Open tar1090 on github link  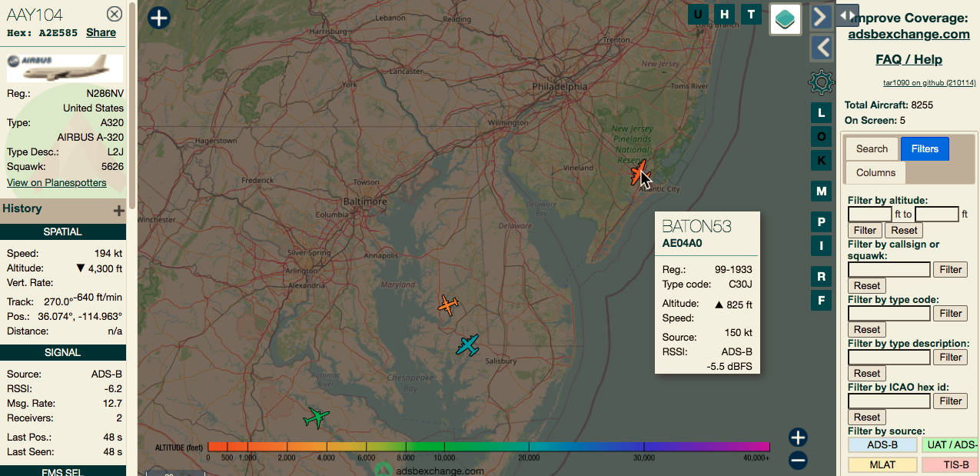929,83
